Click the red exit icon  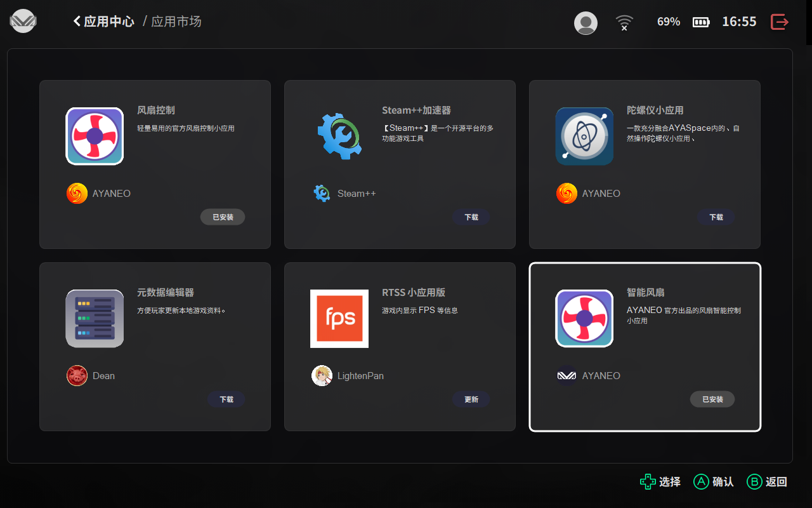click(780, 22)
